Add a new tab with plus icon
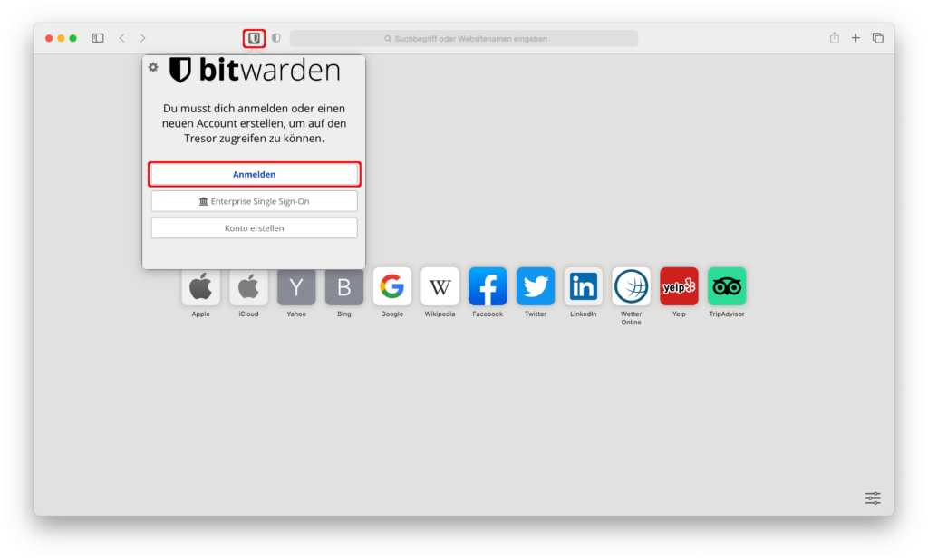928x560 pixels. coord(855,38)
